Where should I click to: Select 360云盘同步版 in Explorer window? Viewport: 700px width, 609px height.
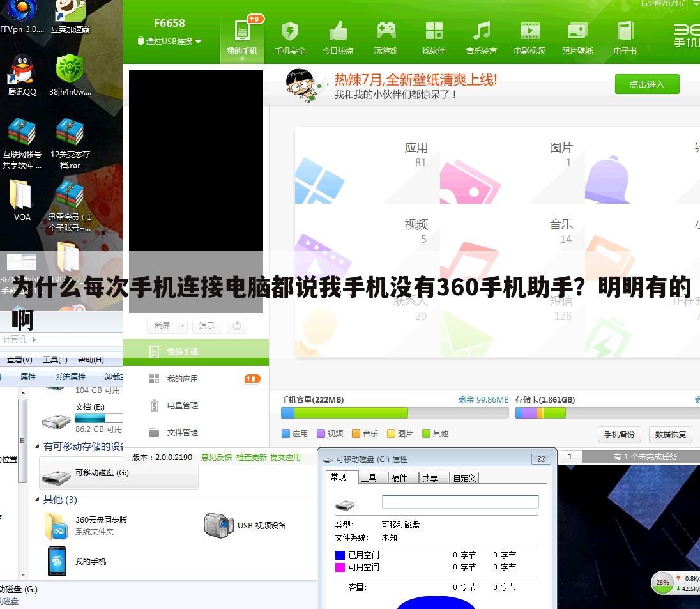tap(86, 525)
